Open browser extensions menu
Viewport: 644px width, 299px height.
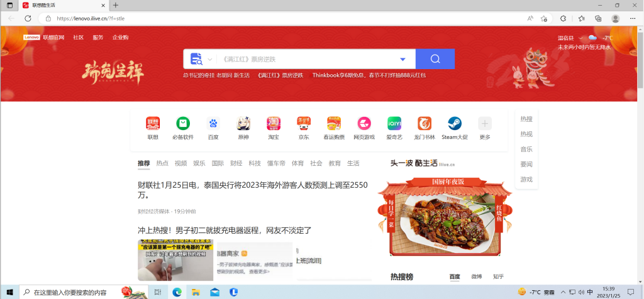[x=563, y=18]
